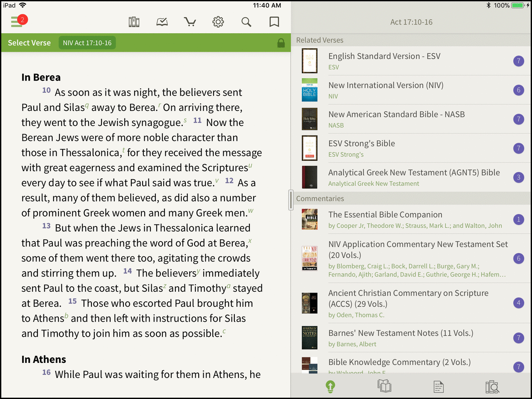Open the hamburger menu with notification badge
The height and width of the screenshot is (399, 532).
point(18,21)
